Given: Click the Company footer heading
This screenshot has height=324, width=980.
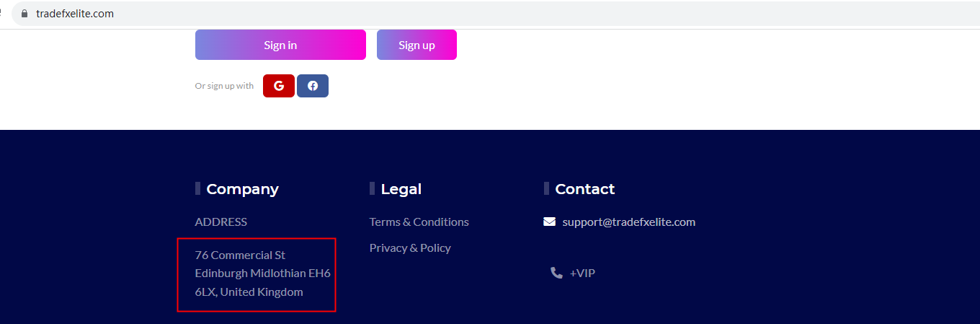Looking at the screenshot, I should tap(242, 189).
